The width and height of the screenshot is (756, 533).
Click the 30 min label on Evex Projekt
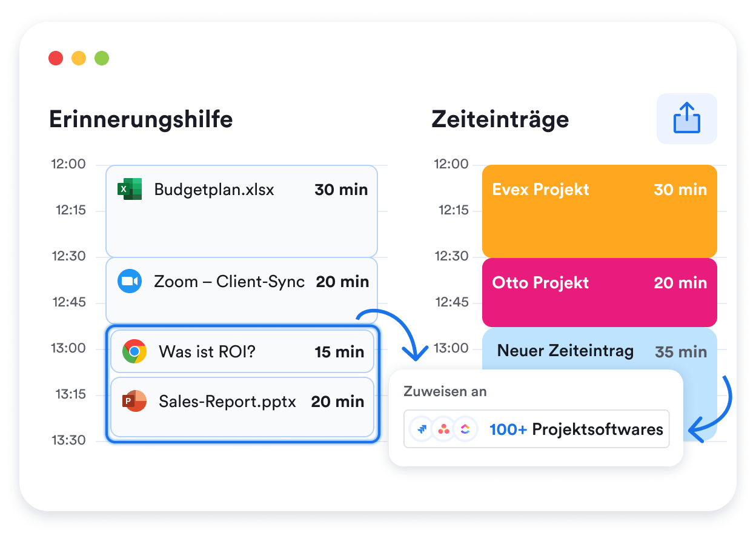680,190
